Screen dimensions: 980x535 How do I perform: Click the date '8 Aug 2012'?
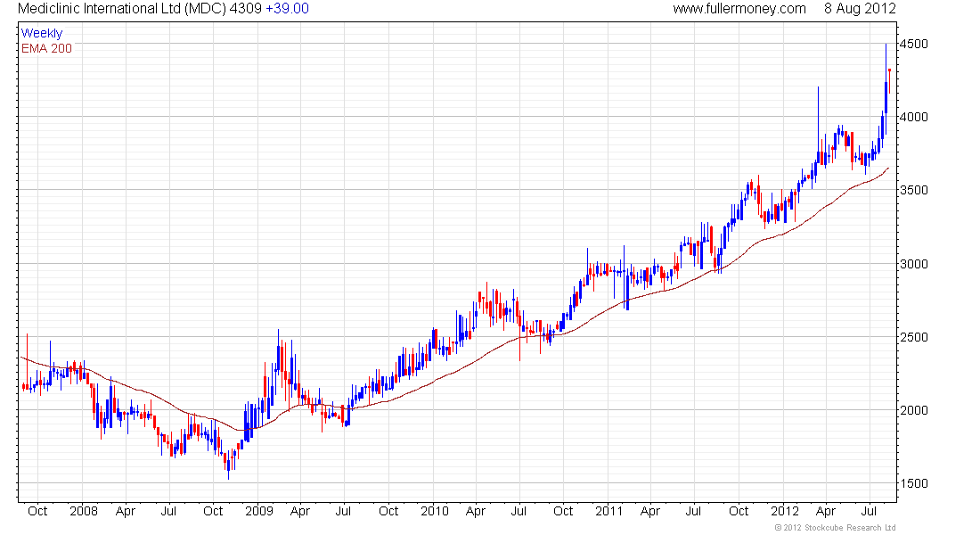860,9
